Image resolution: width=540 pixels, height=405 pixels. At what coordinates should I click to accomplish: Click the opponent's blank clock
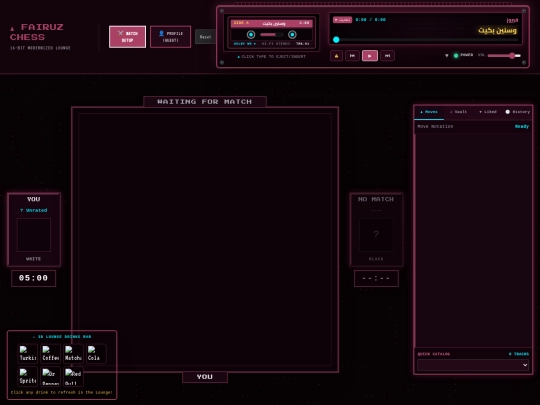(x=376, y=278)
